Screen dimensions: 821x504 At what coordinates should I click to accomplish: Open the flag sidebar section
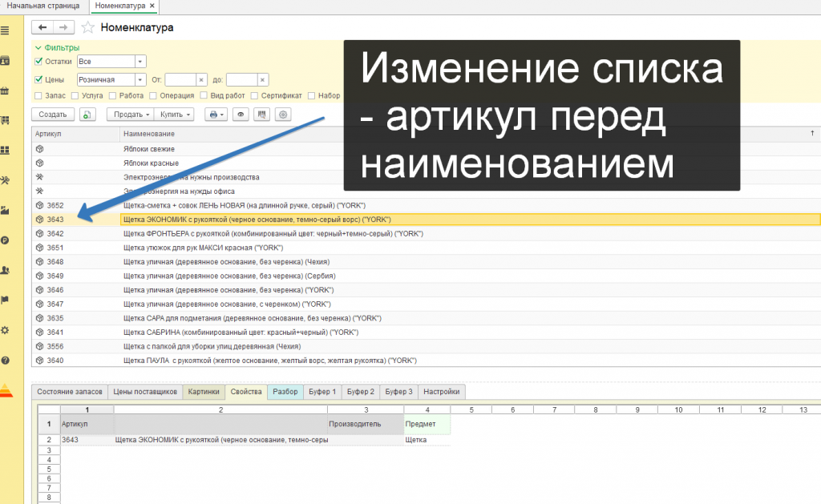point(5,300)
